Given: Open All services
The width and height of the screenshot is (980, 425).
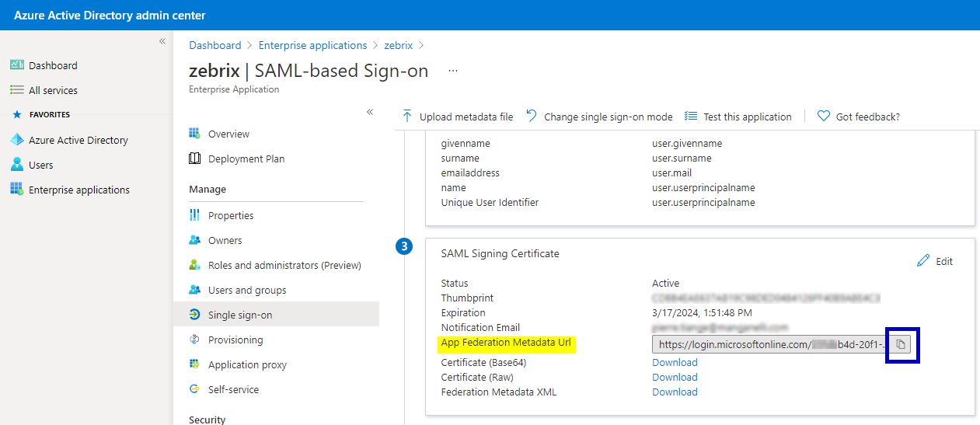Looking at the screenshot, I should [x=53, y=90].
